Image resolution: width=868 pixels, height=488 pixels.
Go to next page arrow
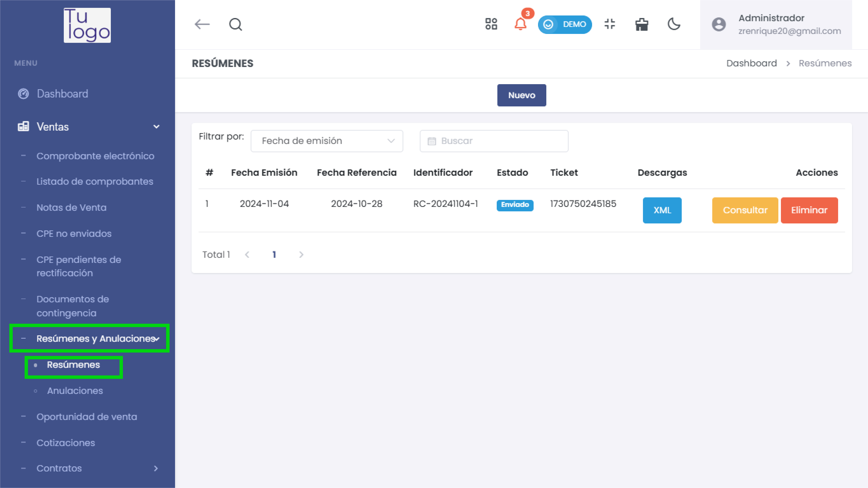click(x=301, y=254)
